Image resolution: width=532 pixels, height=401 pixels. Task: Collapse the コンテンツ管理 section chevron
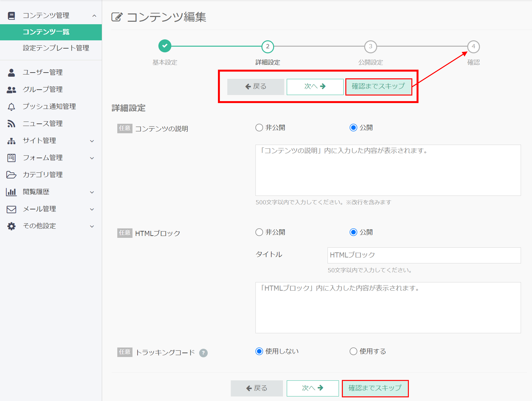tap(94, 16)
